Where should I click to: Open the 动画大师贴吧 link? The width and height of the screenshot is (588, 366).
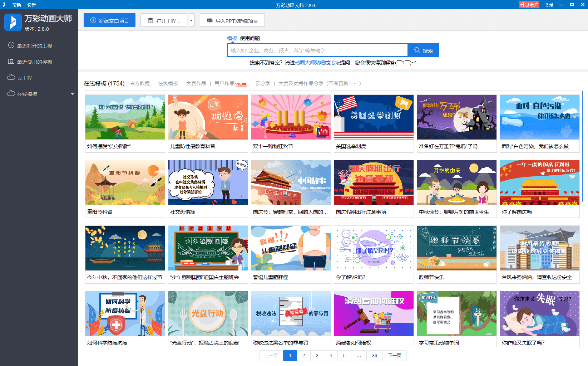310,63
